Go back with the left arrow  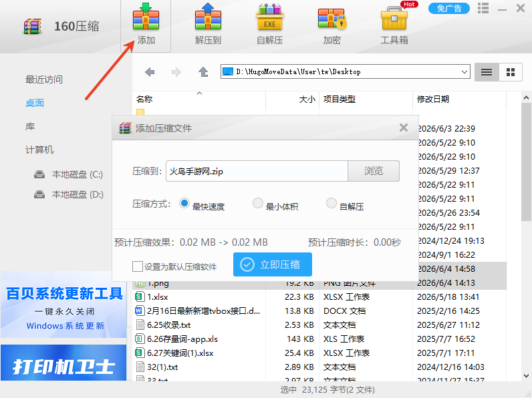point(150,72)
